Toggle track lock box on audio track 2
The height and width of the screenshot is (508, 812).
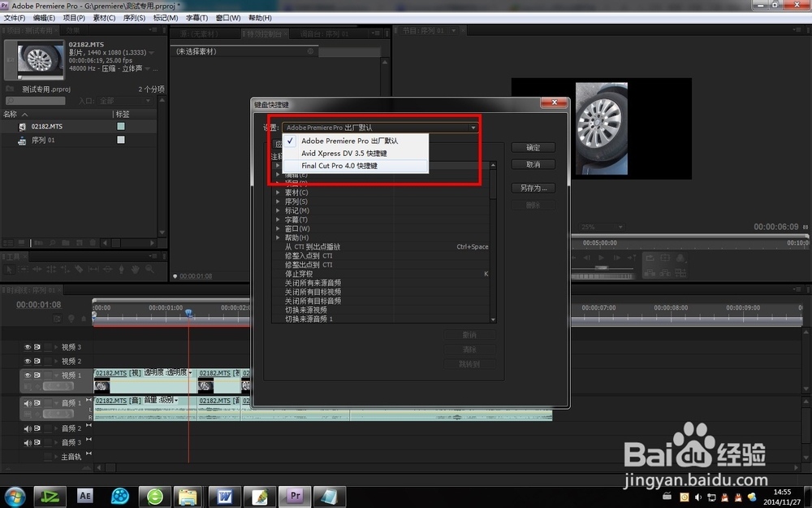coord(48,428)
